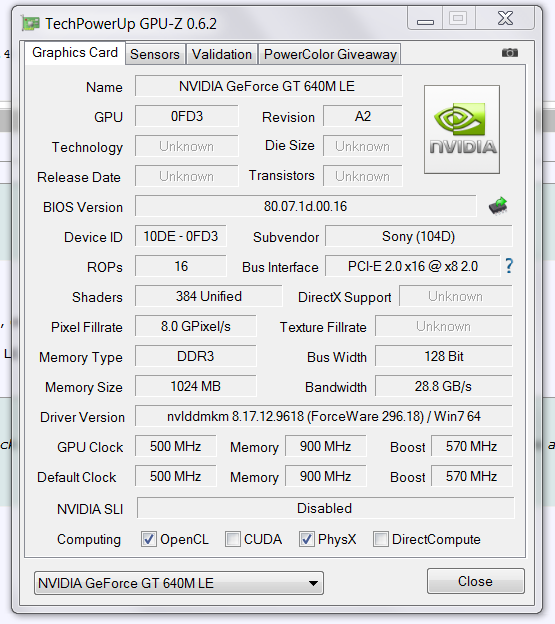Click the Close button
This screenshot has width=555, height=624.
(475, 581)
